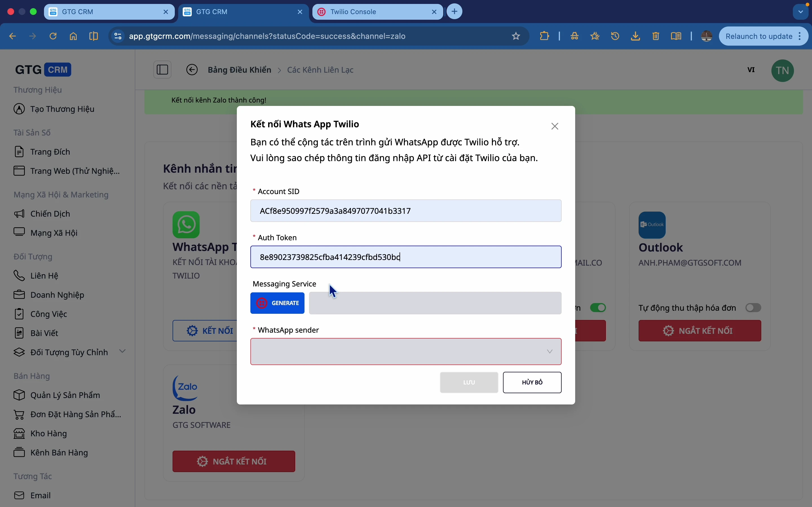Reload the current page
This screenshot has height=507, width=812.
53,36
